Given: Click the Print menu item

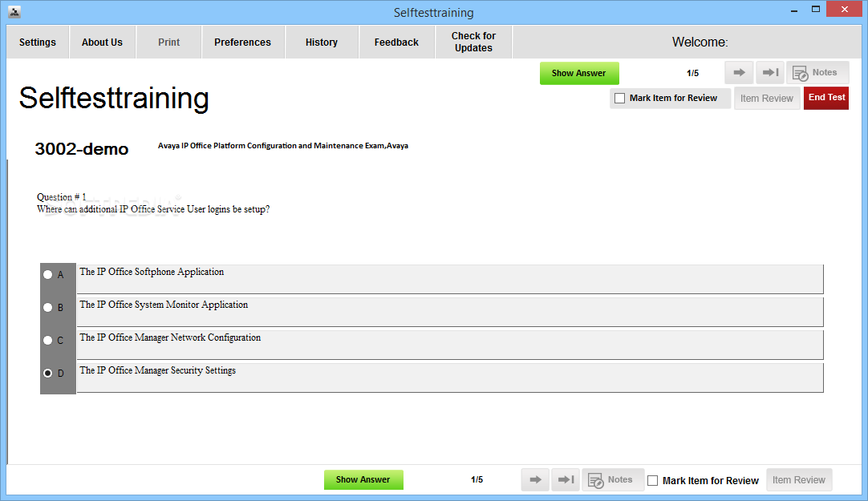Looking at the screenshot, I should (168, 42).
